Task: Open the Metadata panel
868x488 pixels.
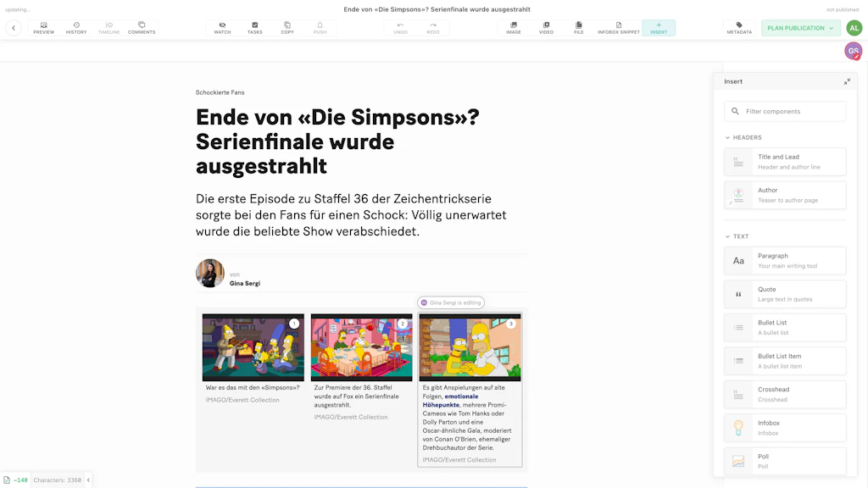Action: pos(739,28)
